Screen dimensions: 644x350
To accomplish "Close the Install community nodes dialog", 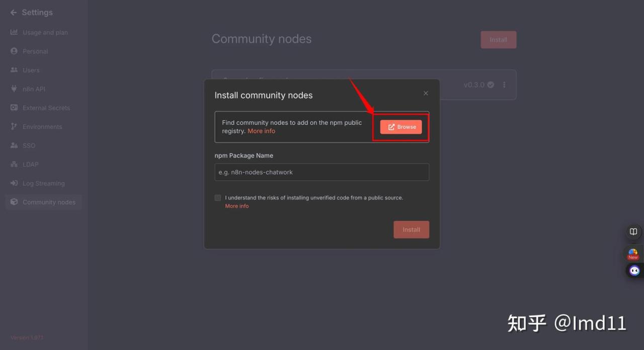I will click(426, 93).
